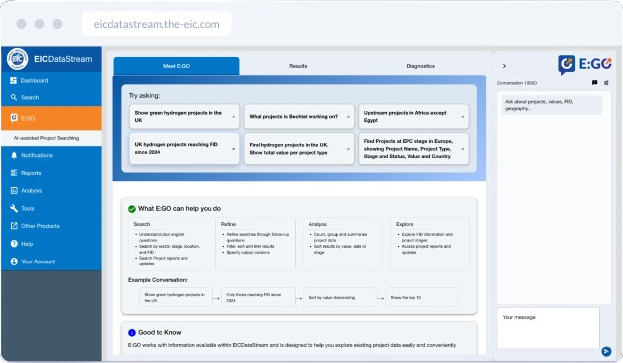Click the 'What E:GO can help you do' heading
The image size is (623, 363).
180,209
